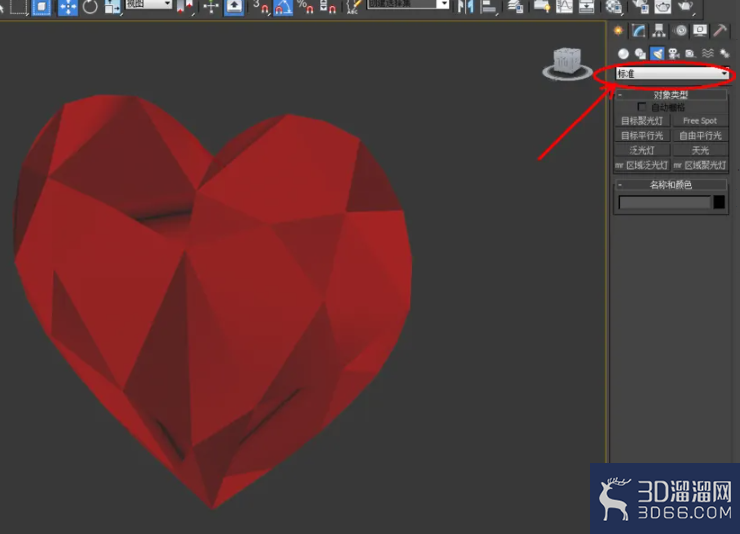Create a 泛光灯 omni light
740x534 pixels.
tap(642, 150)
